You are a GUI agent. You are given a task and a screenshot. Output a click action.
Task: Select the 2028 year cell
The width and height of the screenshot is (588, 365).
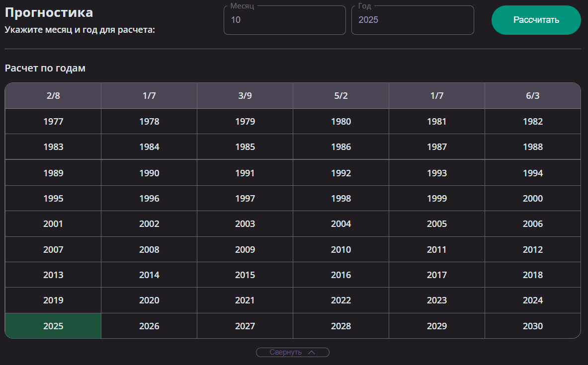pos(341,326)
